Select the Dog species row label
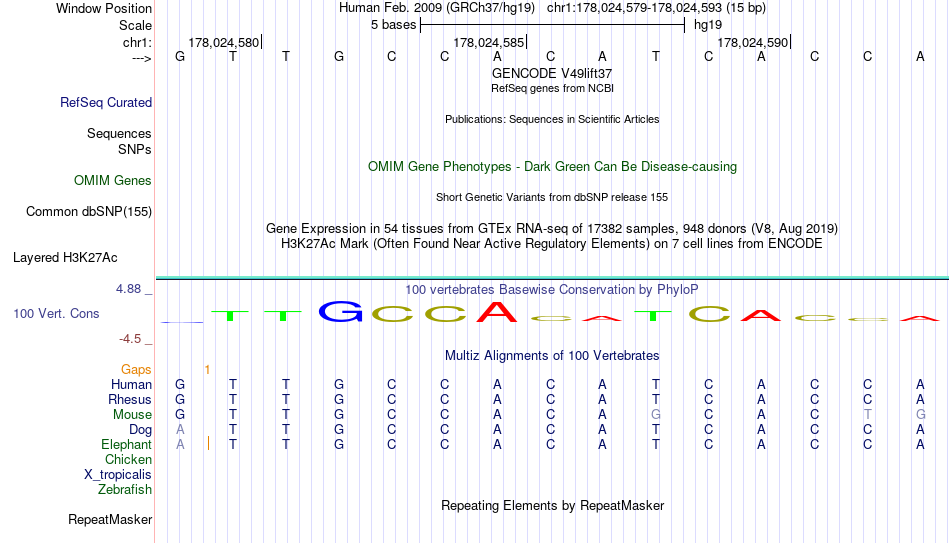The image size is (950, 543). [141, 430]
